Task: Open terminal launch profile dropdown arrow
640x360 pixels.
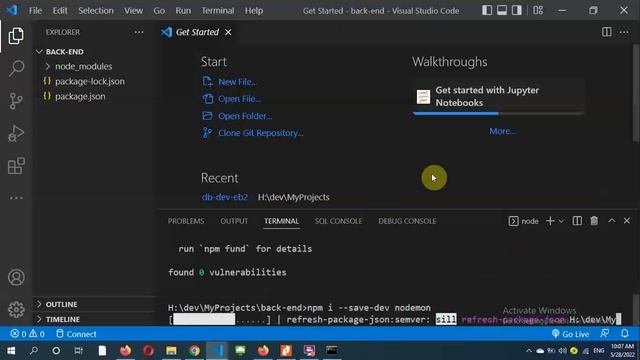Action: pos(561,221)
